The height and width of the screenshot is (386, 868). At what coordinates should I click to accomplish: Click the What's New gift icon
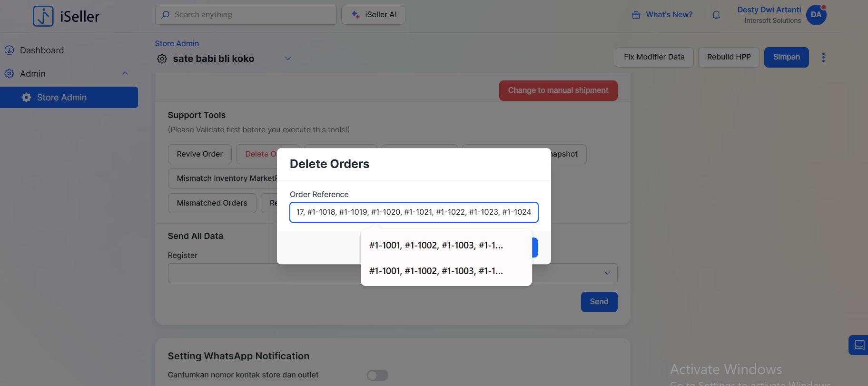pyautogui.click(x=636, y=15)
